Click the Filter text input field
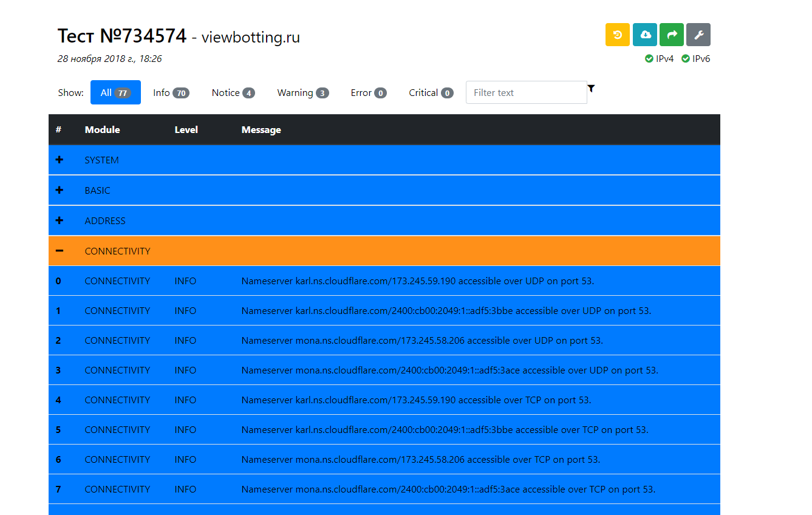Viewport: 812px width, 515px height. tap(526, 92)
